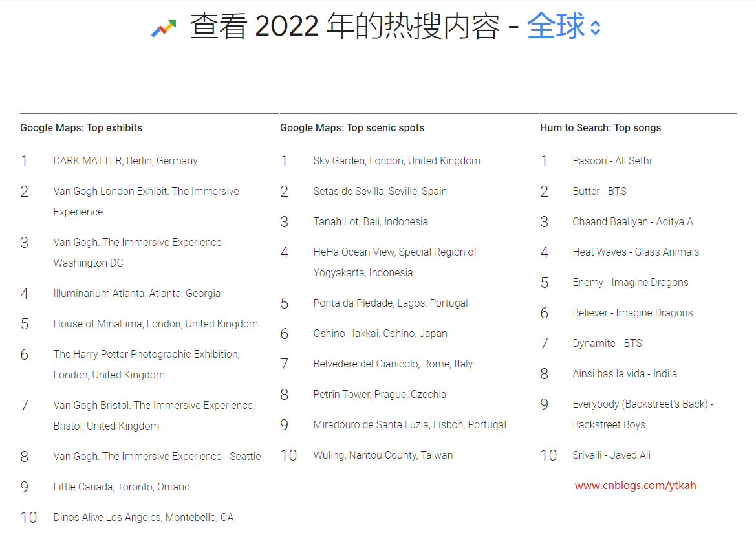Open Wuling, Nantou County, Taiwan

[383, 455]
